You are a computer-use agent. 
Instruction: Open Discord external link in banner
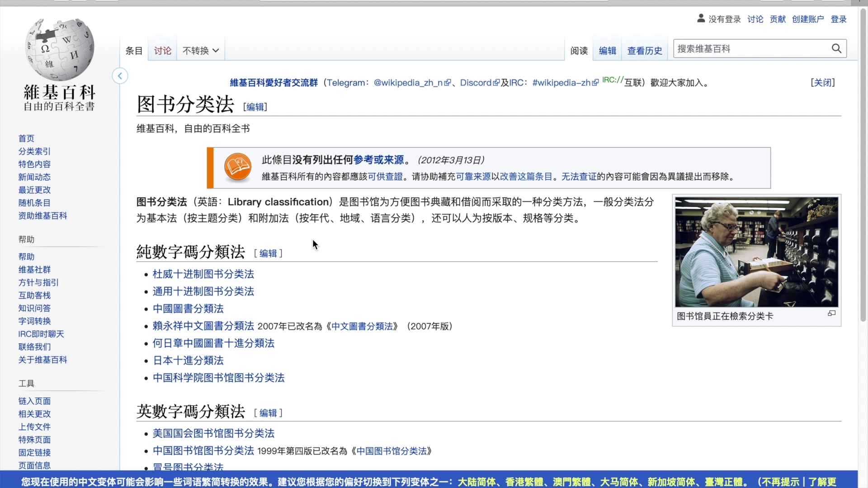476,83
